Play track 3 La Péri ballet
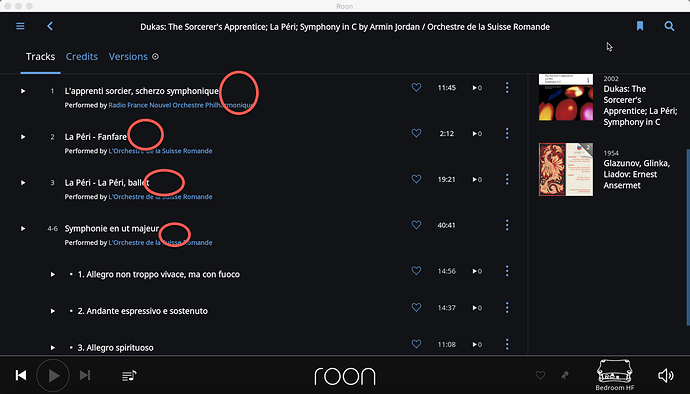Viewport: 690px width, 394px height. click(23, 183)
